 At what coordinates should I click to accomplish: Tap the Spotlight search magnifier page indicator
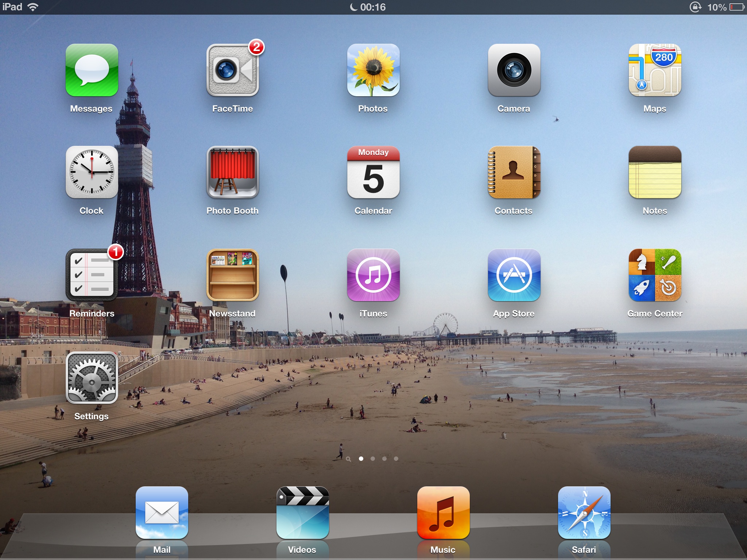tap(349, 459)
